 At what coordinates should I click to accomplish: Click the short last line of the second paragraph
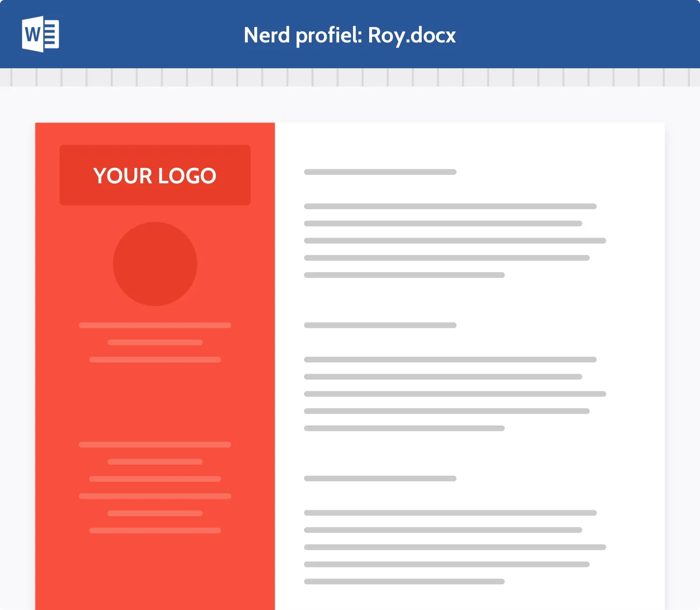(404, 428)
